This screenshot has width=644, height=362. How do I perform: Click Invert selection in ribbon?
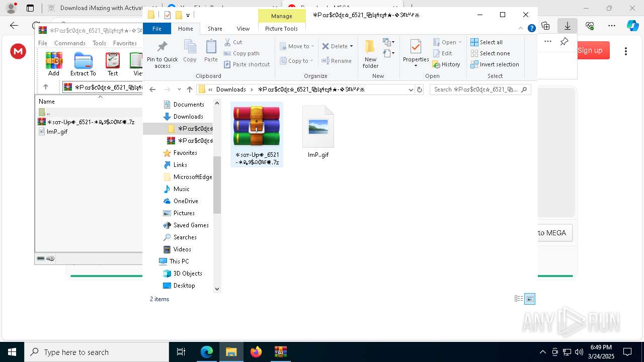(495, 64)
